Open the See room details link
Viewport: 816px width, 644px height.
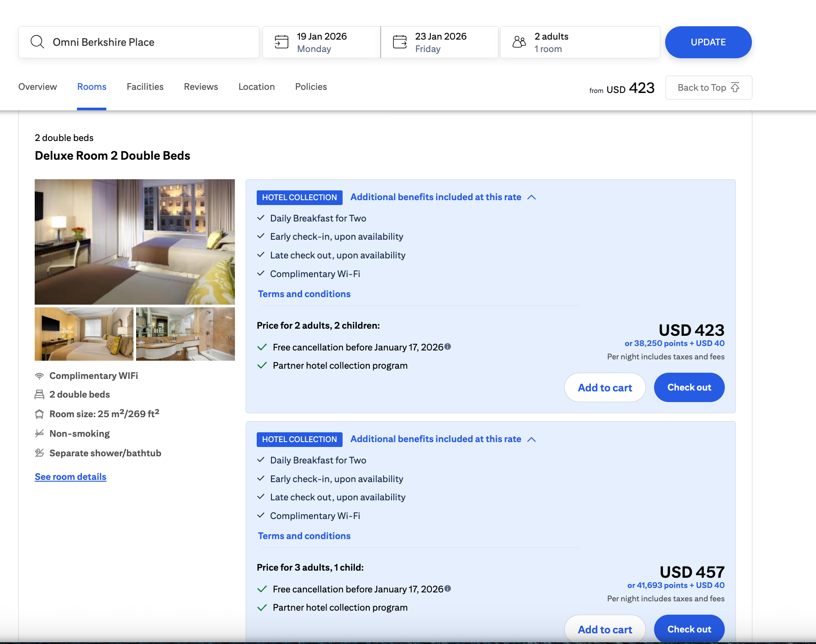pos(70,477)
